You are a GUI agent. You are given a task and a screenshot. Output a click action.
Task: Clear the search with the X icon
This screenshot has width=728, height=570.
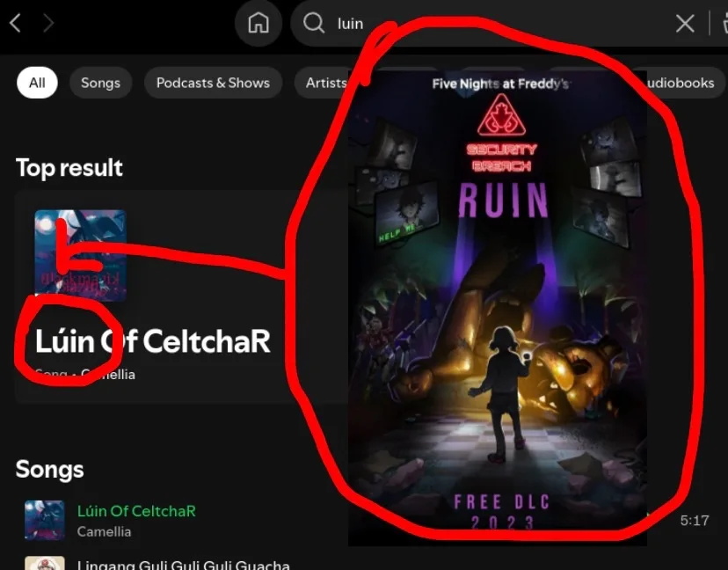pyautogui.click(x=685, y=23)
